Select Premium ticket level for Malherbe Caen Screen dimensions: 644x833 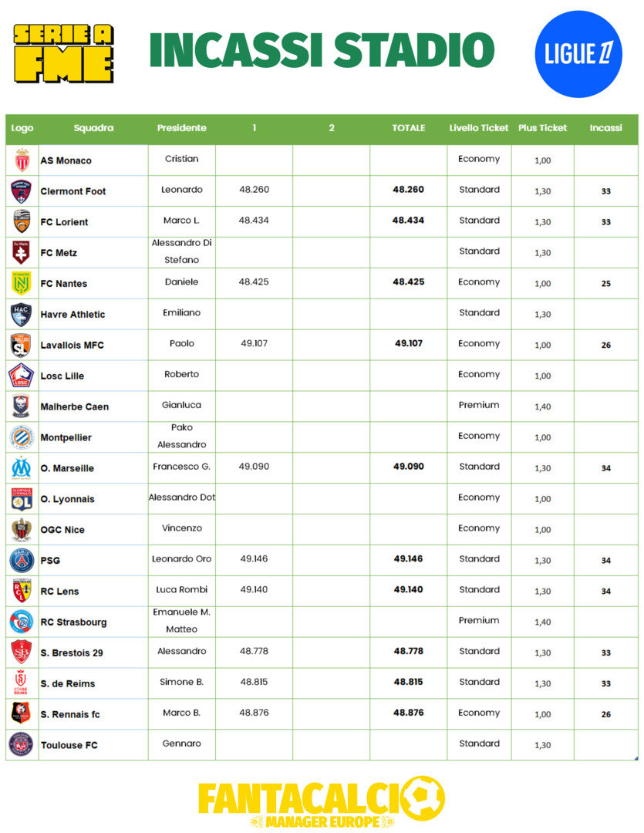point(479,405)
